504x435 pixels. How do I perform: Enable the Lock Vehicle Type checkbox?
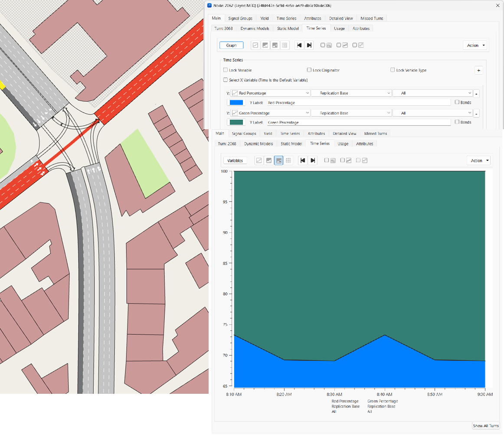coord(393,70)
